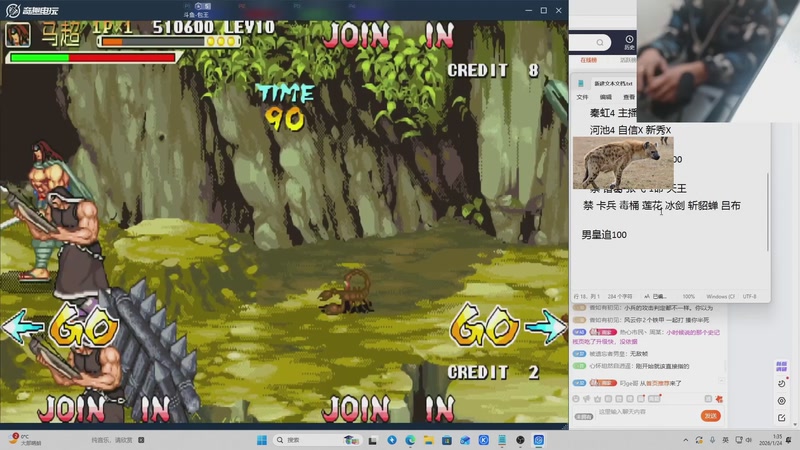Click the 284 个字符 character count status
Image resolution: width=800 pixels, height=450 pixels.
click(619, 296)
